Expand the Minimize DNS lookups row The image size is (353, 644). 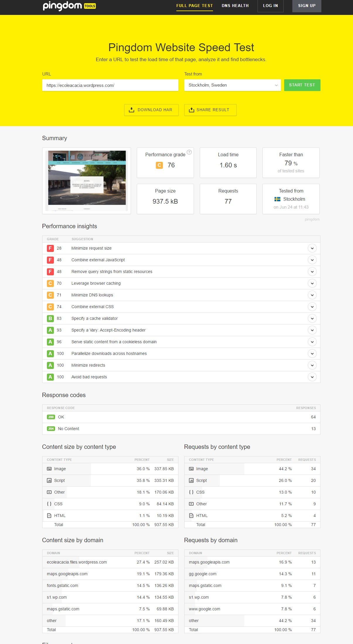[x=312, y=295]
